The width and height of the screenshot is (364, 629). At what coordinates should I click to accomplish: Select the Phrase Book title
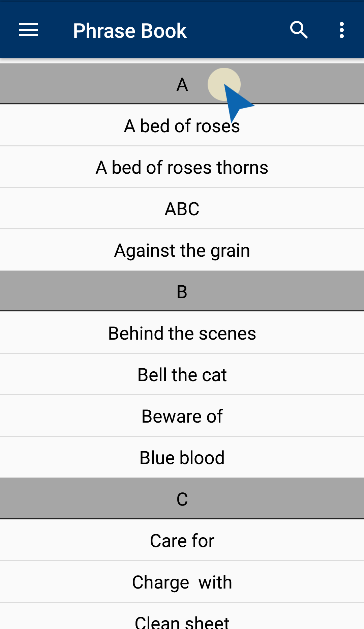click(130, 31)
